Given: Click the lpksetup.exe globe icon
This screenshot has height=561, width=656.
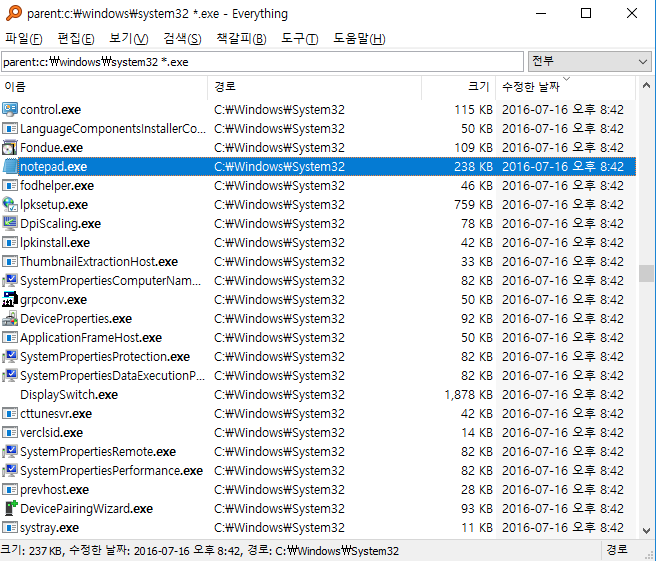Looking at the screenshot, I should click(x=10, y=205).
